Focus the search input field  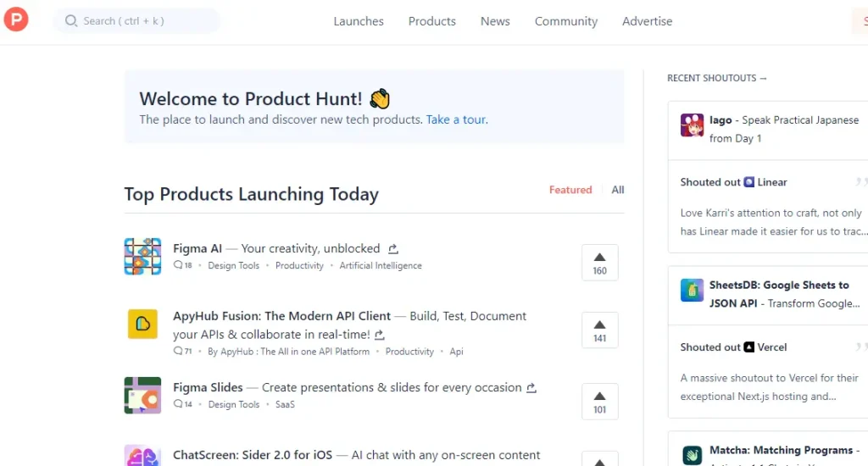pos(144,21)
